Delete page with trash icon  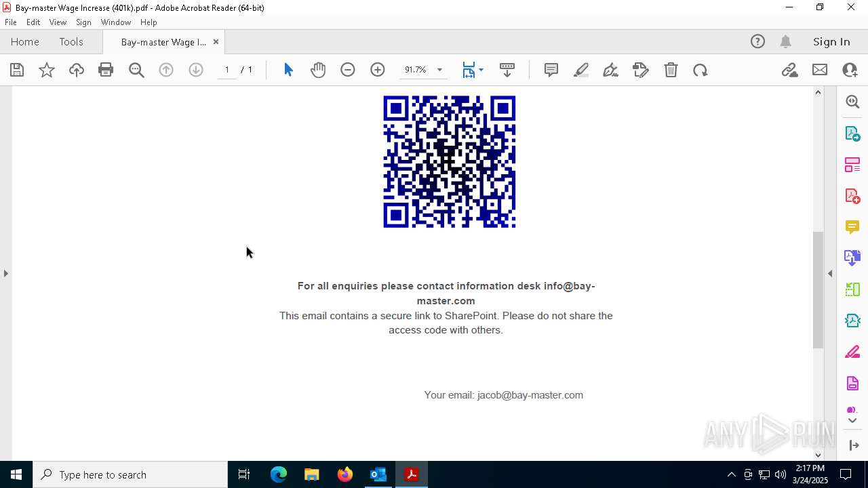[x=671, y=70]
